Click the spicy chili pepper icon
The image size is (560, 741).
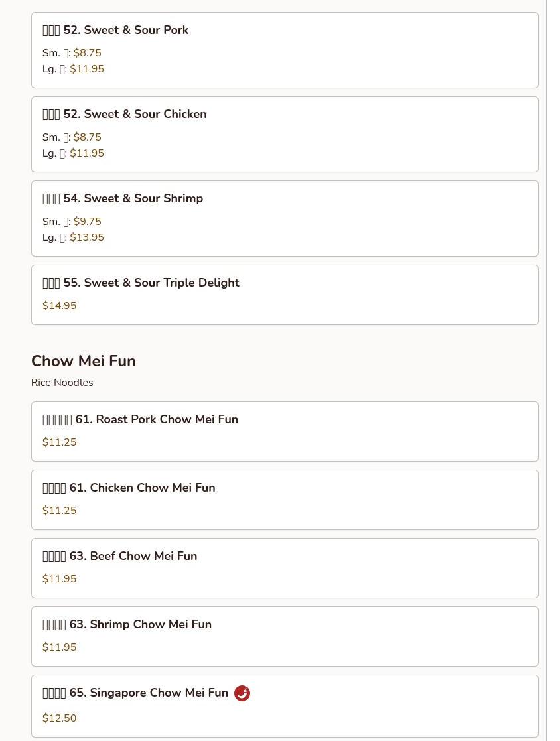242,693
